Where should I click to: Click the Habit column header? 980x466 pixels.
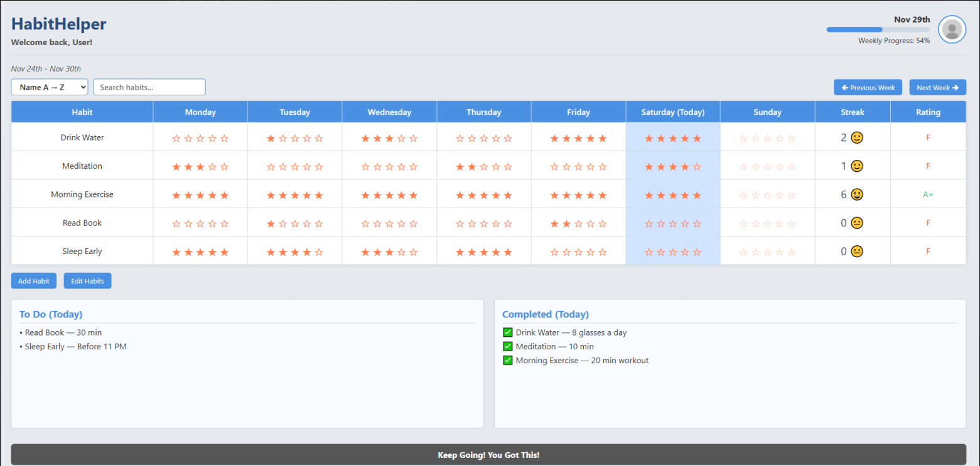point(82,112)
